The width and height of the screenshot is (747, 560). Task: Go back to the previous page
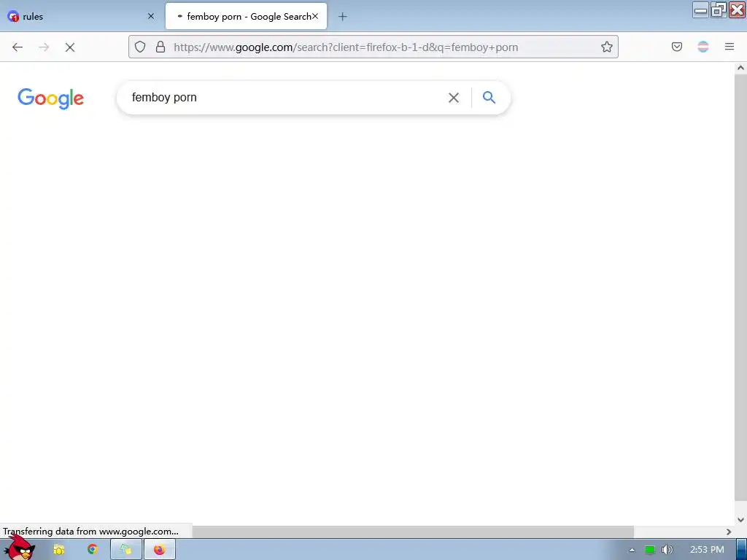[18, 47]
